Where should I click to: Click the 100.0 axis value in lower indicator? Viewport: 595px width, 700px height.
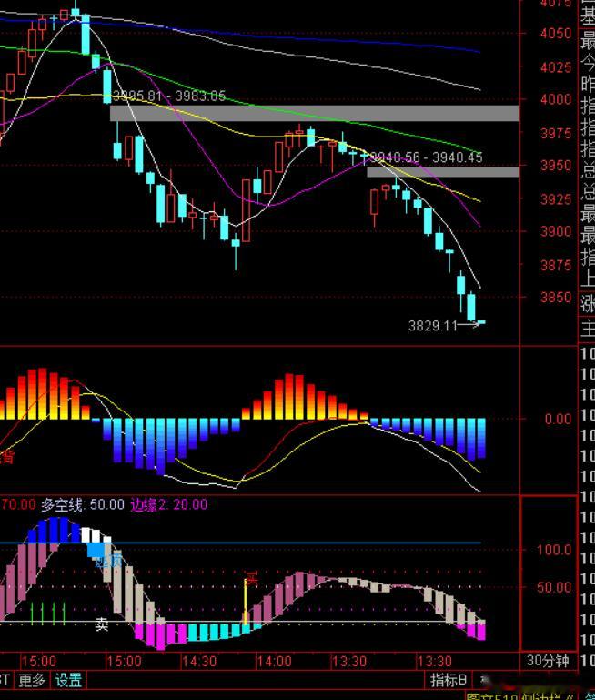554,550
